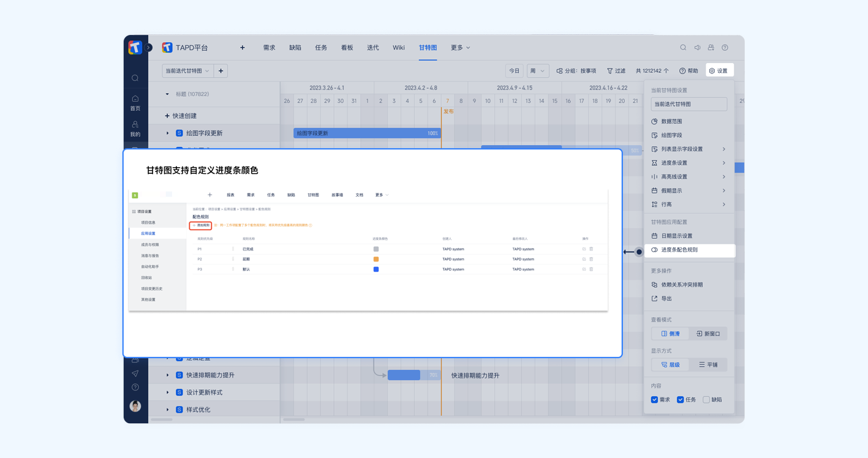
Task: Click the announcement speaker icon
Action: 697,48
